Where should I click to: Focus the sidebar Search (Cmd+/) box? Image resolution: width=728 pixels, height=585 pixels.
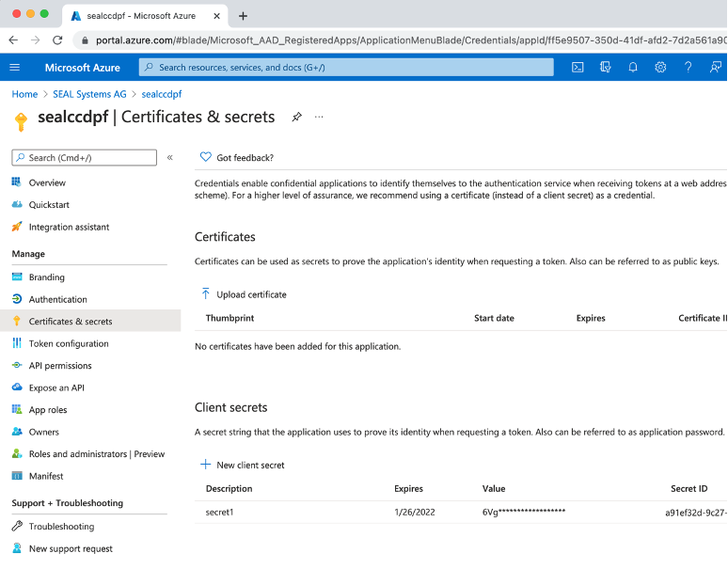pyautogui.click(x=84, y=158)
